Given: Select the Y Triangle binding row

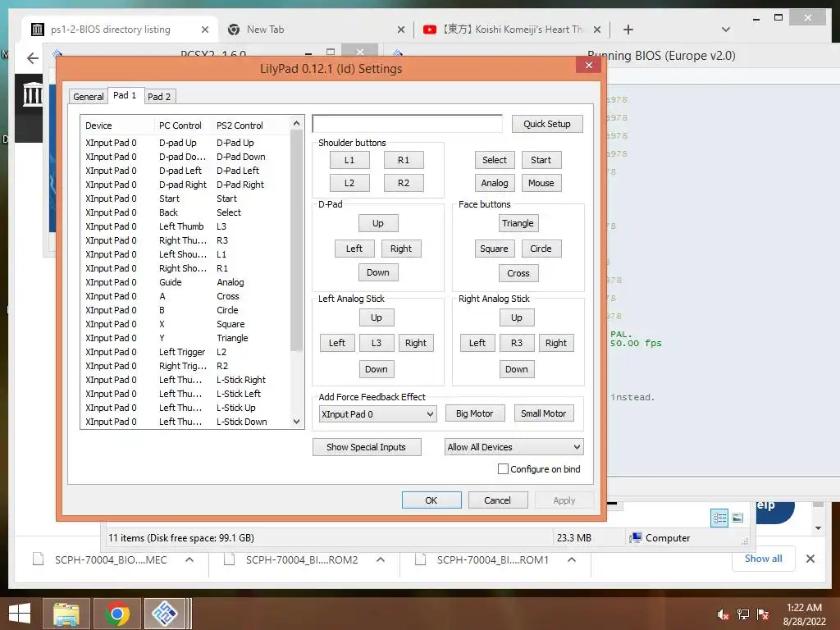Looking at the screenshot, I should (x=186, y=338).
